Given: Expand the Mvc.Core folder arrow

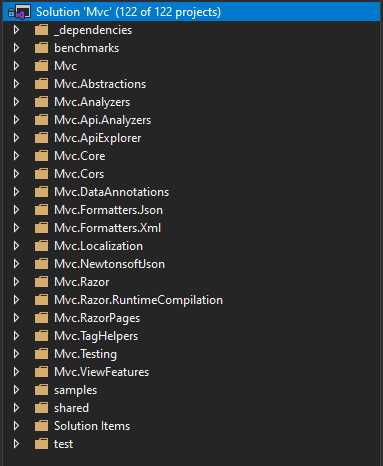Looking at the screenshot, I should 16,156.
